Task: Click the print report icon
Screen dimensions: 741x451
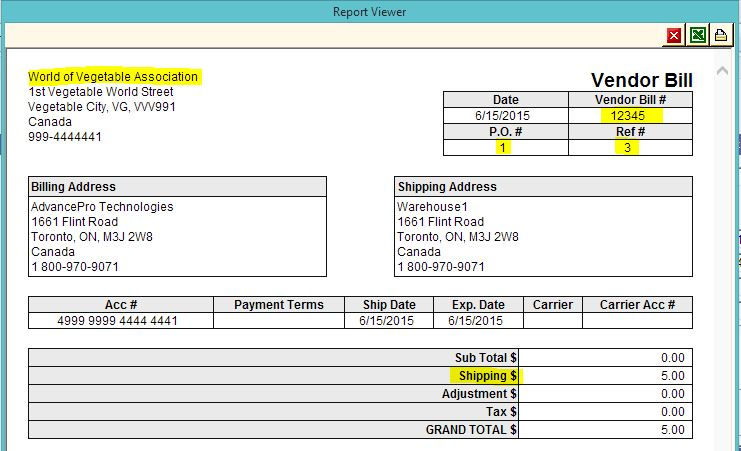Action: coord(721,36)
